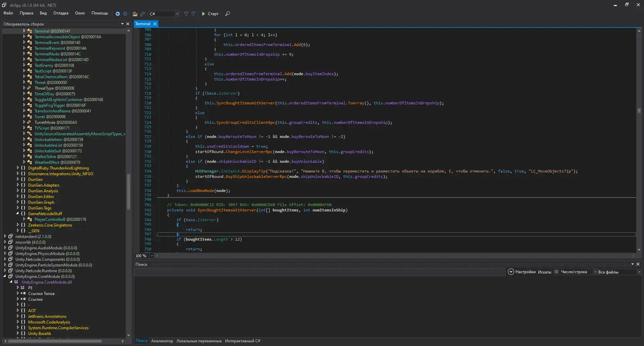644x346 pixels.
Task: Open the 100 % zoom dropdown
Action: click(152, 256)
